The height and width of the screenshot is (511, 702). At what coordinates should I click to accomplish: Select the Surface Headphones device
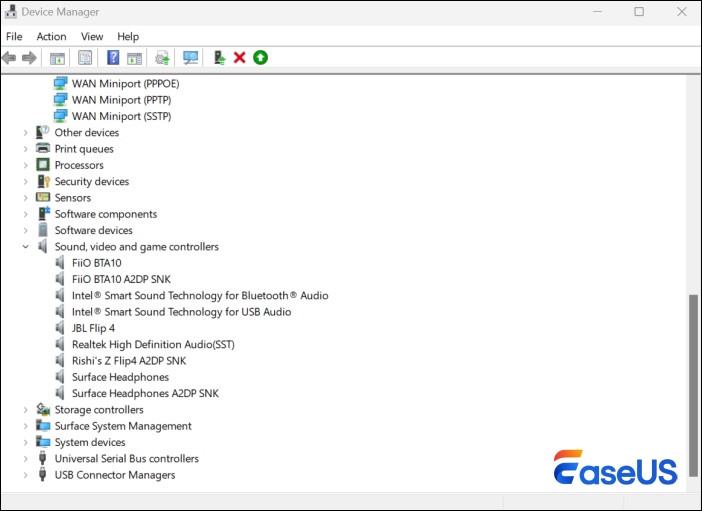[120, 377]
